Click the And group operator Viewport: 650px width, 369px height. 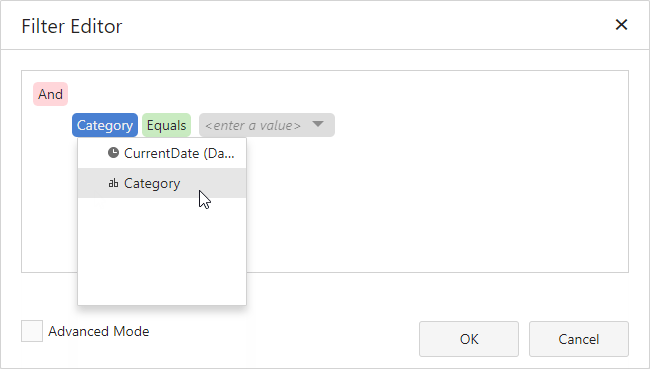(51, 94)
